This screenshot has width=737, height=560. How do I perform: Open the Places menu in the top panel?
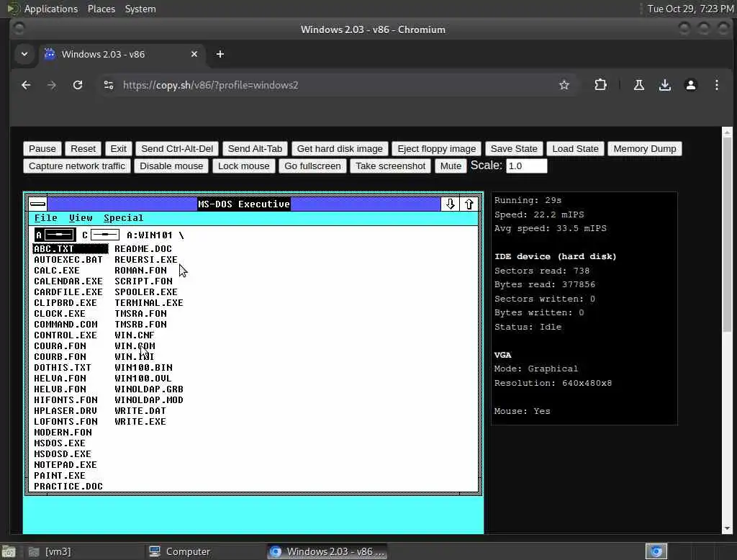pos(101,9)
